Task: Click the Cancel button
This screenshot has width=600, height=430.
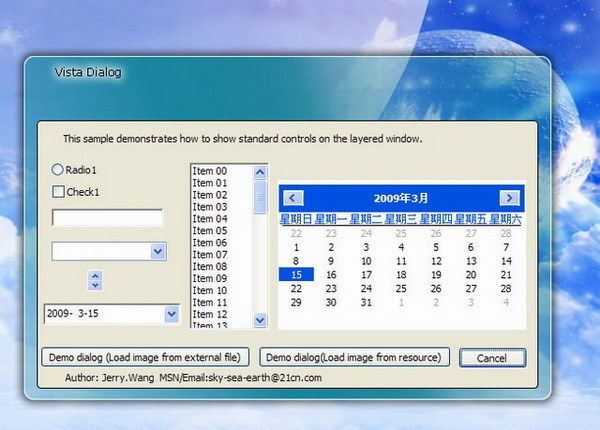Action: [x=492, y=358]
